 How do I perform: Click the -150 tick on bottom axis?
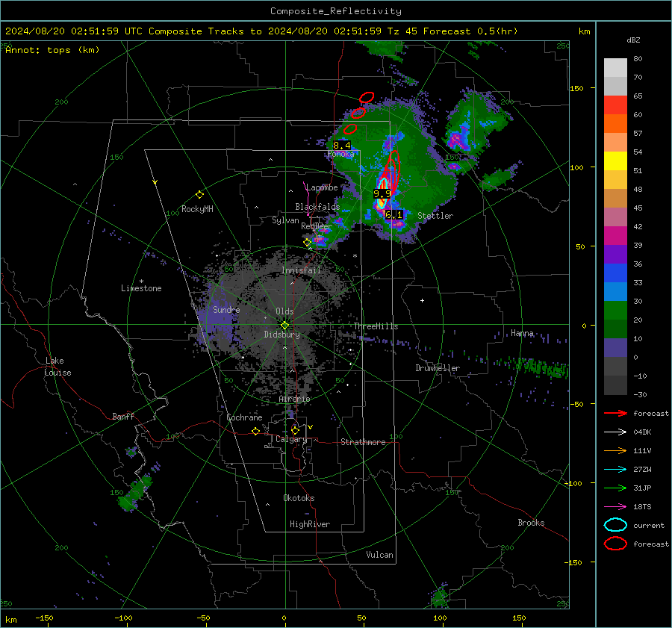point(44,618)
